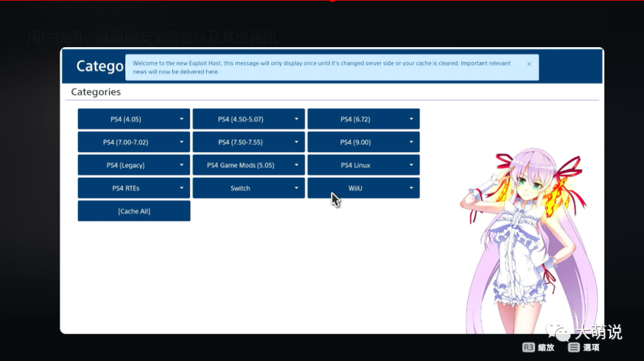Expand the PS4 (4.50-5.07) dropdown arrow
Image resolution: width=644 pixels, height=361 pixels.
[x=296, y=119]
